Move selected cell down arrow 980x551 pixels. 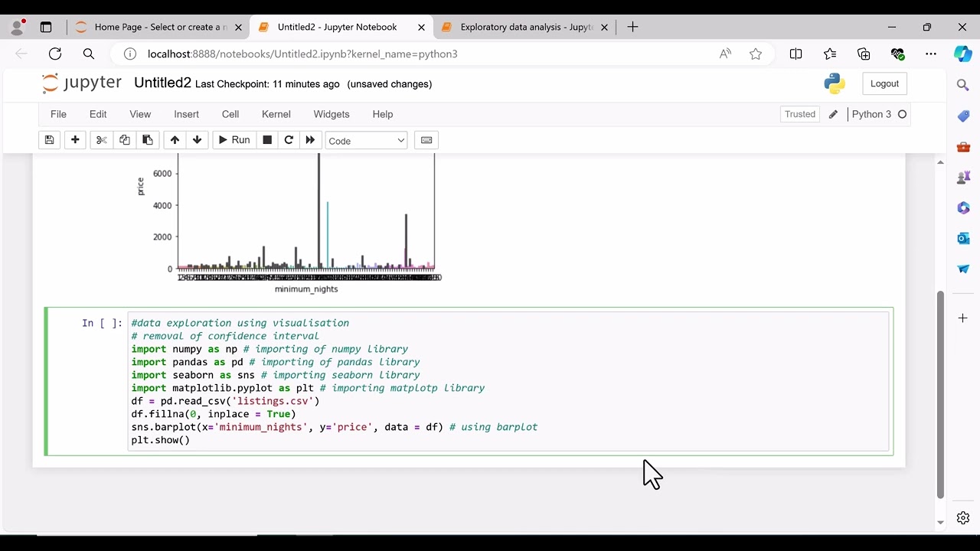tap(197, 140)
